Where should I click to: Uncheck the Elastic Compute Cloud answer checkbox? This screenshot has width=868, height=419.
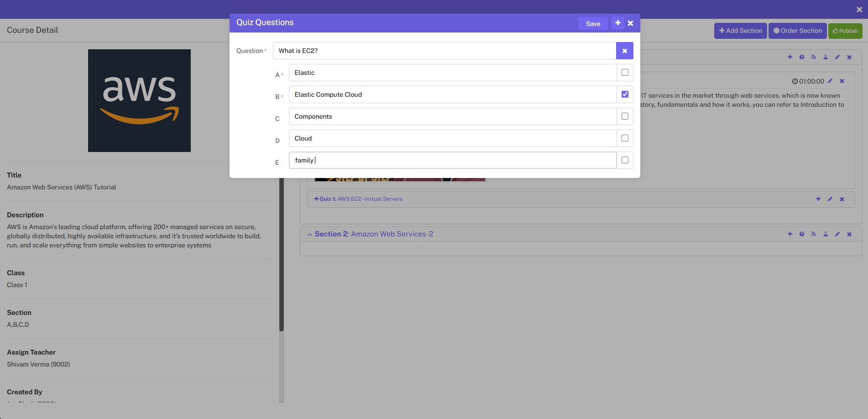pyautogui.click(x=625, y=94)
